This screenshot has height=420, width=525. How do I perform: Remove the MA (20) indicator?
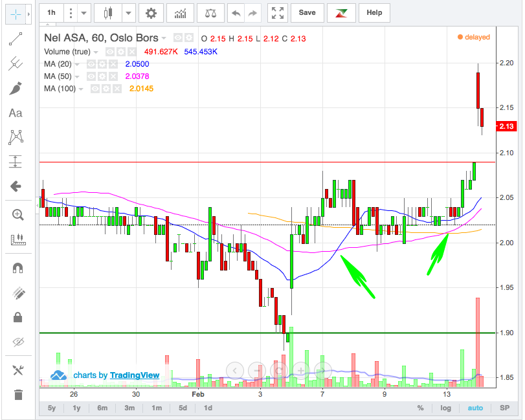(113, 64)
